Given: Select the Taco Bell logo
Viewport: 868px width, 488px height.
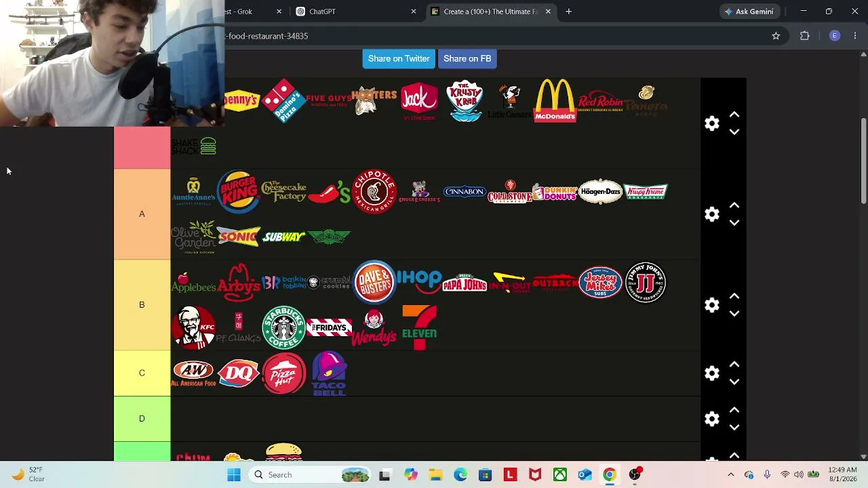Looking at the screenshot, I should pyautogui.click(x=329, y=373).
